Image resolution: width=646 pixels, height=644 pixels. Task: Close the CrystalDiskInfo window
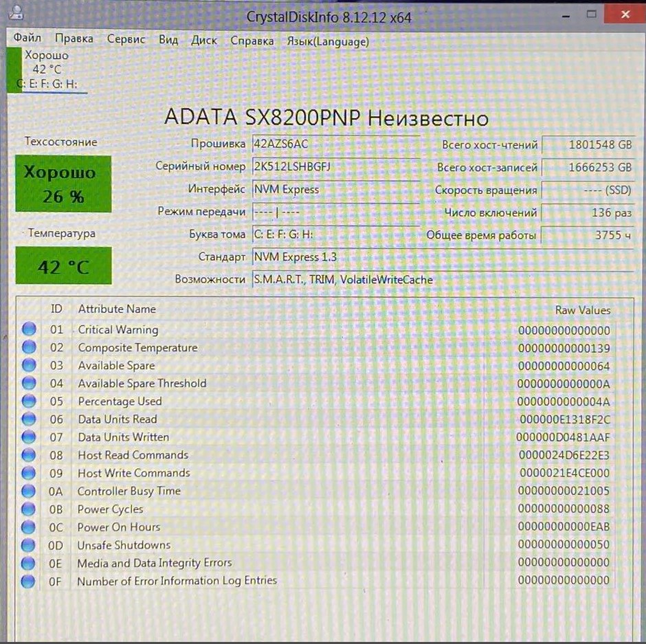pyautogui.click(x=625, y=14)
